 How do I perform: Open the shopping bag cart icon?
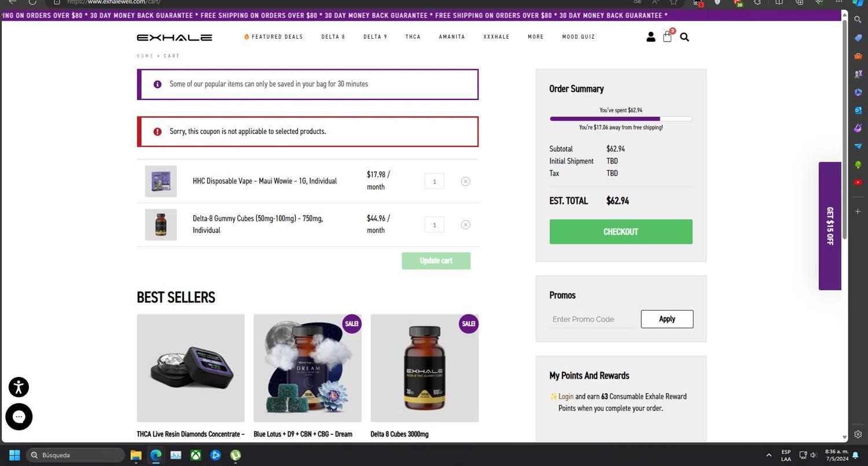(667, 37)
